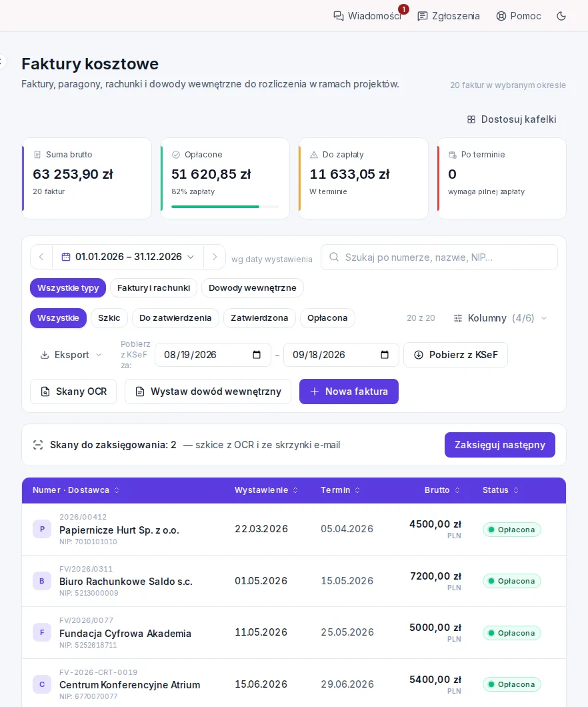Click Dostosuj kafelki button
Screen dimensions: 588x707
(511, 119)
